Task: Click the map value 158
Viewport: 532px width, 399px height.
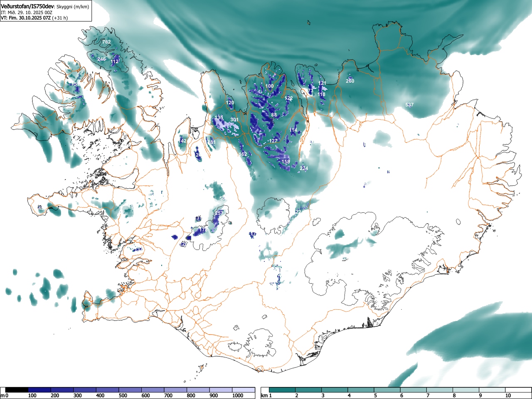Action: point(286,162)
